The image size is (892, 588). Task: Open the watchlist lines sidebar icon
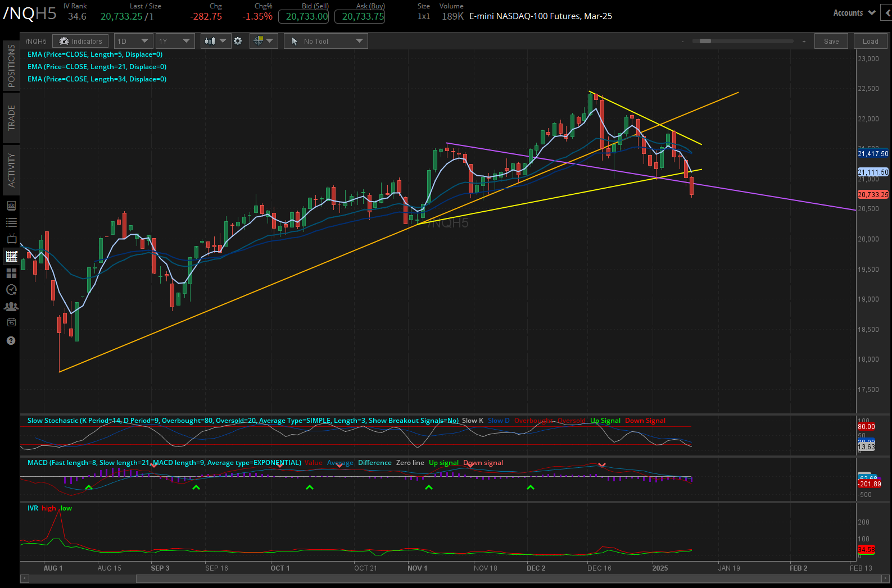click(11, 222)
